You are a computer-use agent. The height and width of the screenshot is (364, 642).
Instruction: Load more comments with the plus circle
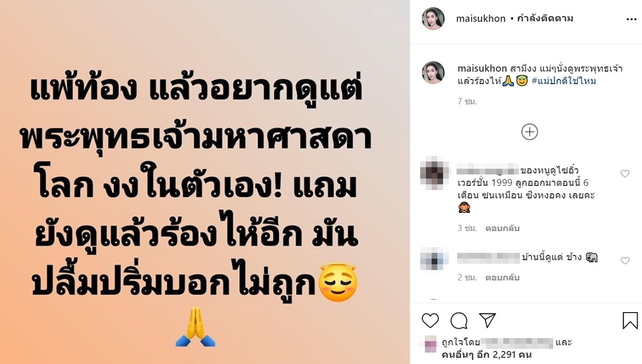[x=529, y=132]
